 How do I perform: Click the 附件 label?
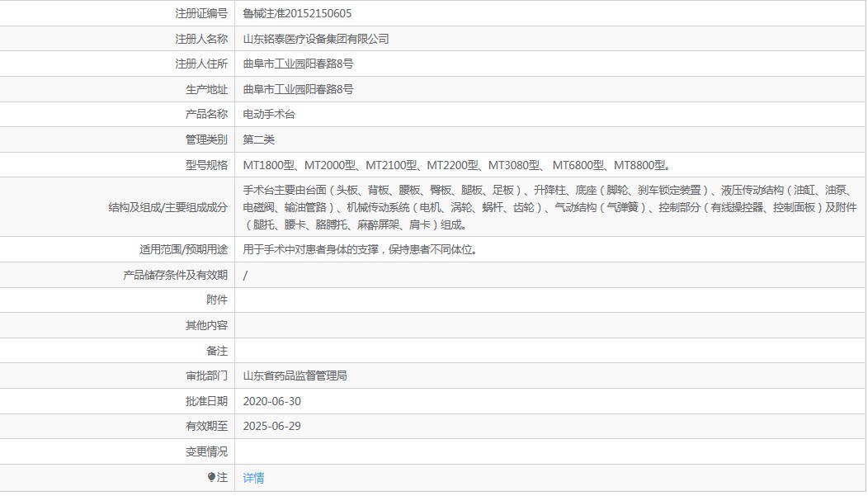[217, 300]
